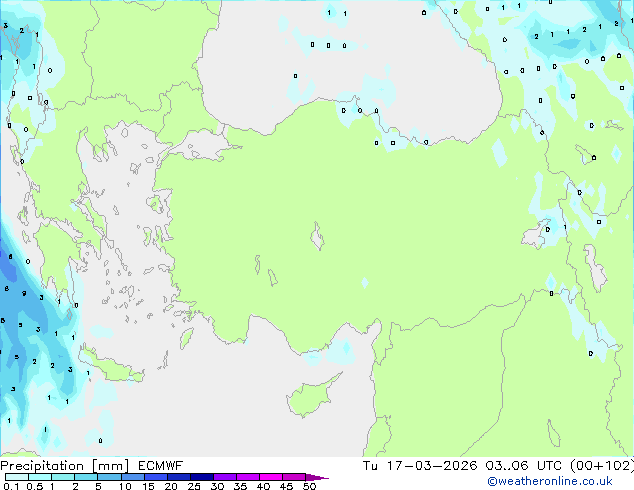Click the 5–10 mm legend swatch
634x490 pixels.
(109, 477)
